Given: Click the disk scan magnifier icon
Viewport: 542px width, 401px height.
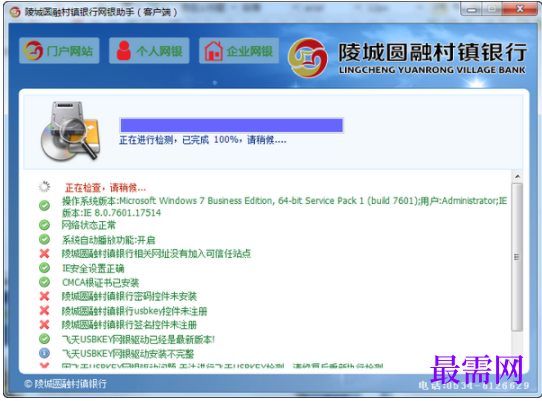Looking at the screenshot, I should point(71,131).
